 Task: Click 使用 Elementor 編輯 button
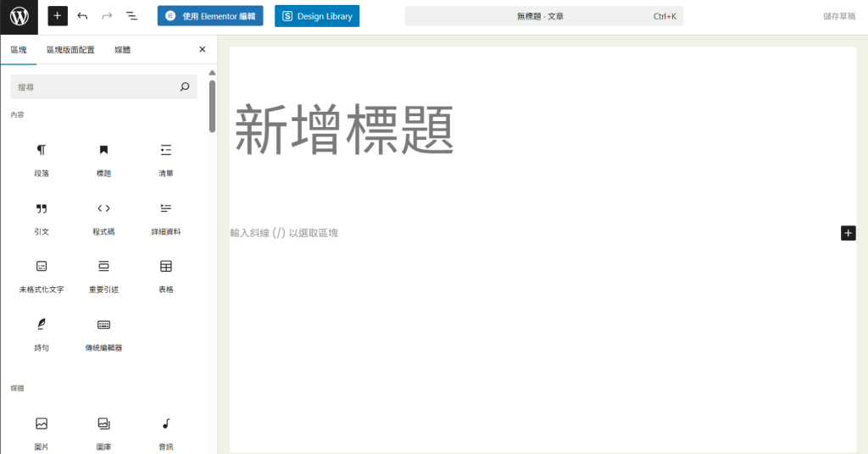point(210,16)
